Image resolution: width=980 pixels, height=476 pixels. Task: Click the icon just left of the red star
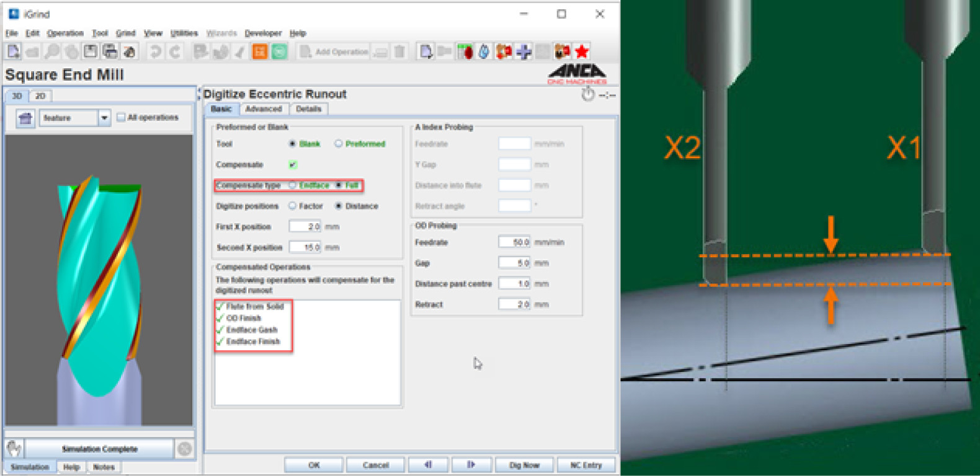(x=563, y=51)
